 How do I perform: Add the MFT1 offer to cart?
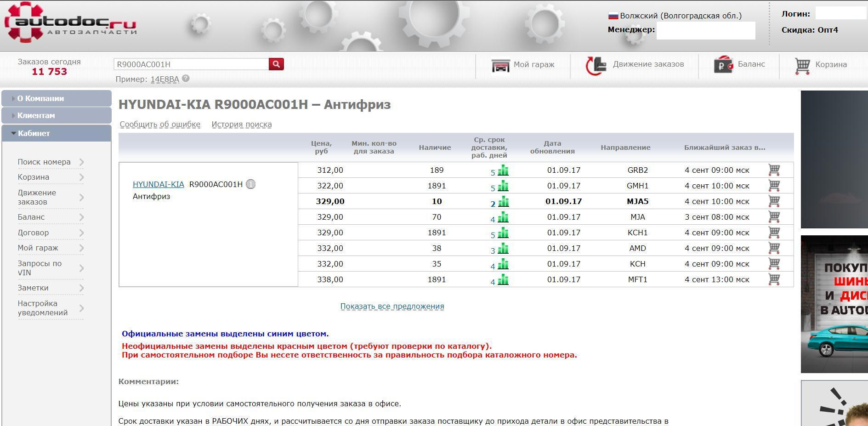pyautogui.click(x=774, y=279)
